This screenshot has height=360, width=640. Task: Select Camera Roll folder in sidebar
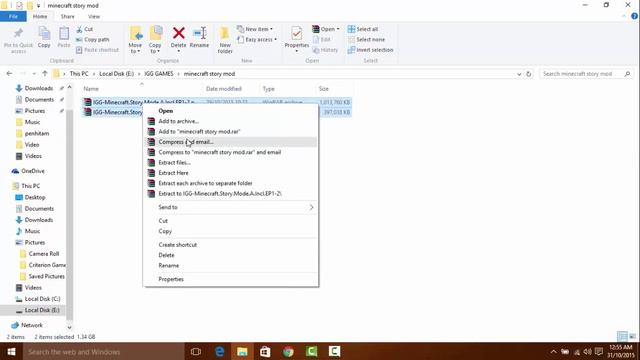coord(44,253)
